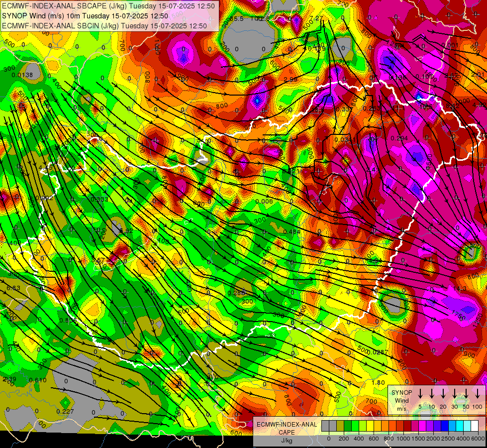This screenshot has width=487, height=448.
Task: Pick the olive swatch in CAPE legend
Action: click(x=340, y=426)
